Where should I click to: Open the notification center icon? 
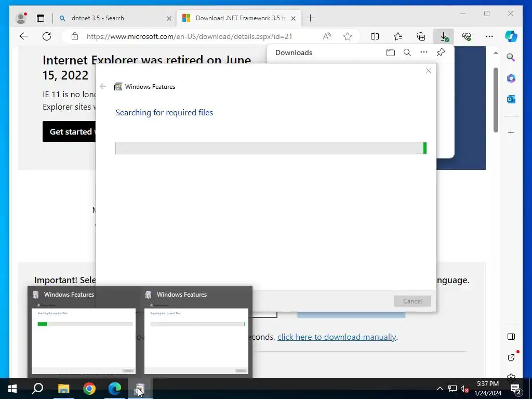[x=515, y=389]
